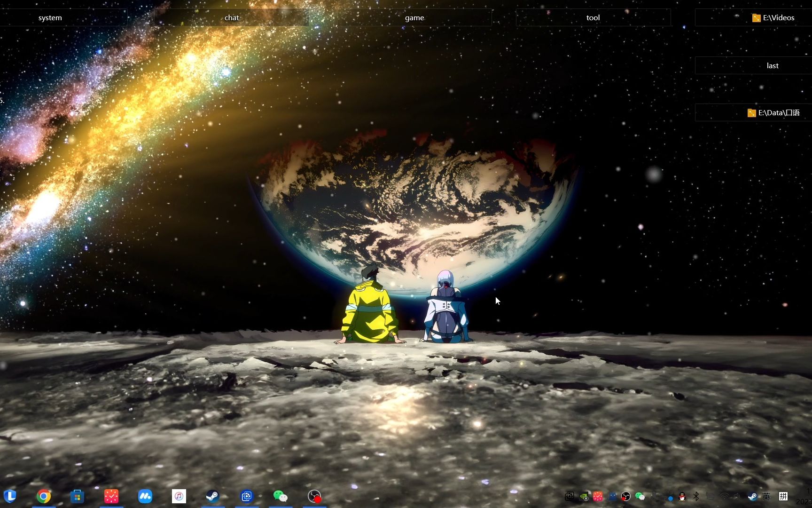Launch Steam from the taskbar
The height and width of the screenshot is (508, 812).
tap(213, 495)
